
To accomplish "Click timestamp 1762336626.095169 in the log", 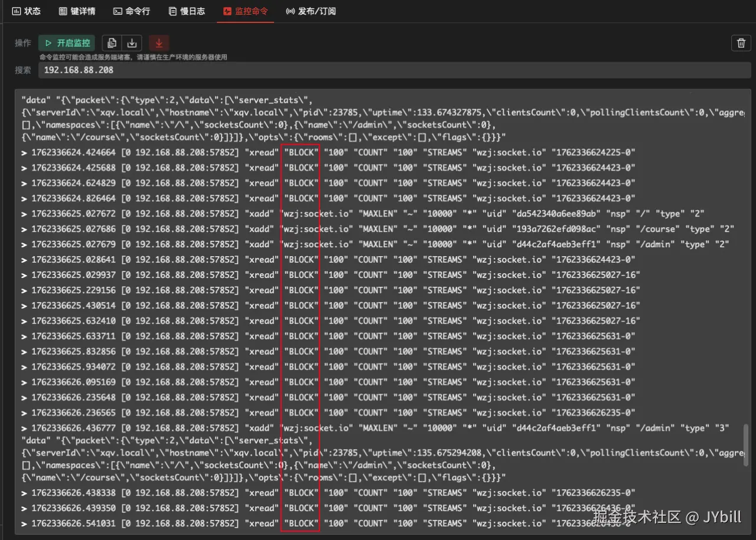I will point(75,382).
